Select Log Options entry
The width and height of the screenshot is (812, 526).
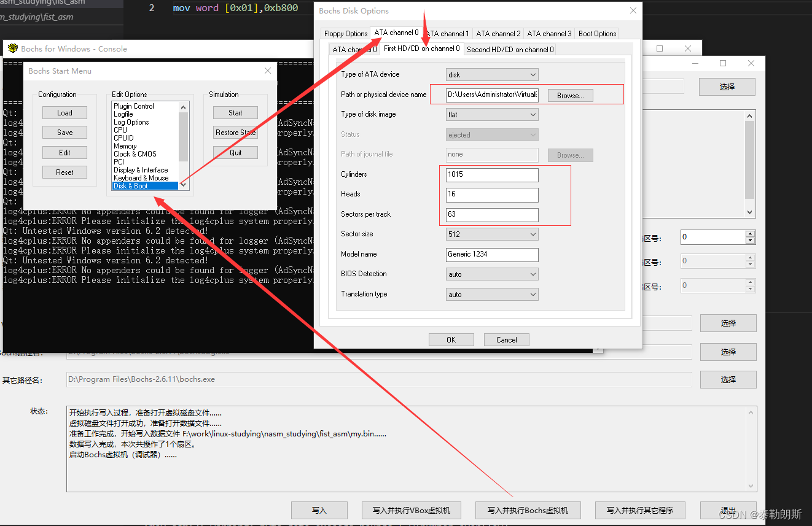pos(131,122)
